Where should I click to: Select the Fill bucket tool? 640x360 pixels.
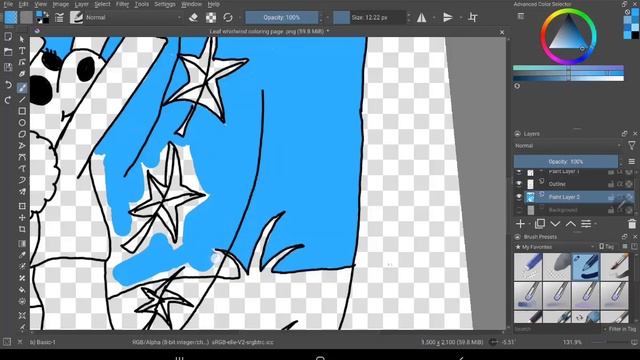pos(22,290)
